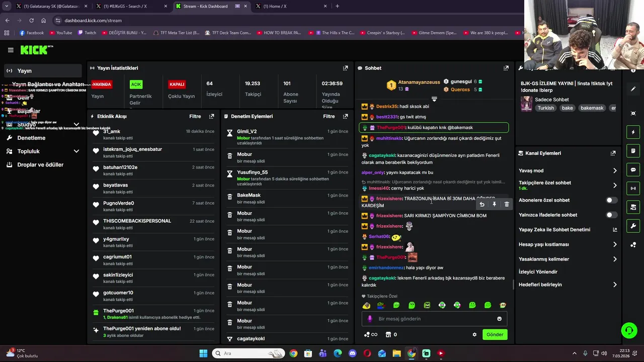Click the Windows Start button
644x362 pixels.
click(203, 353)
